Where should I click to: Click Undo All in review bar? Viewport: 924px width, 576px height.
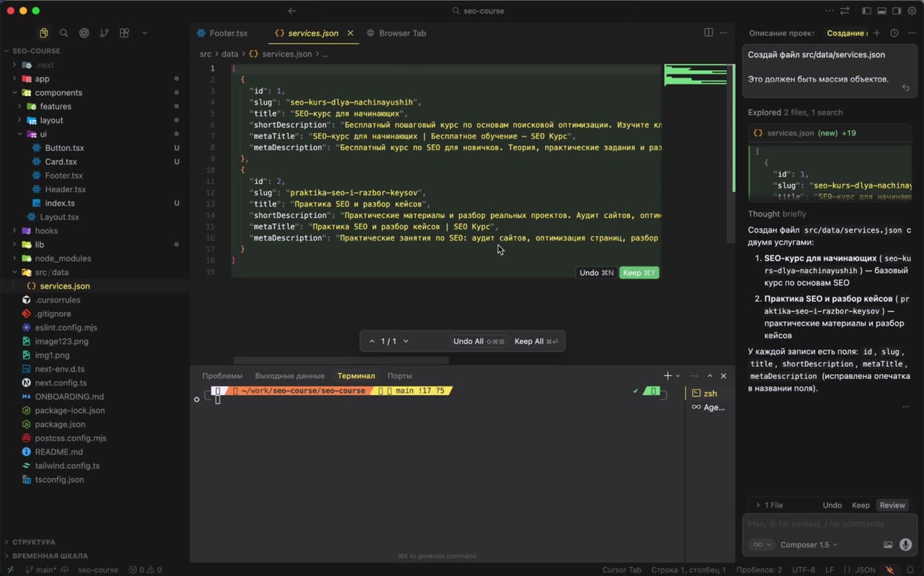[479, 341]
